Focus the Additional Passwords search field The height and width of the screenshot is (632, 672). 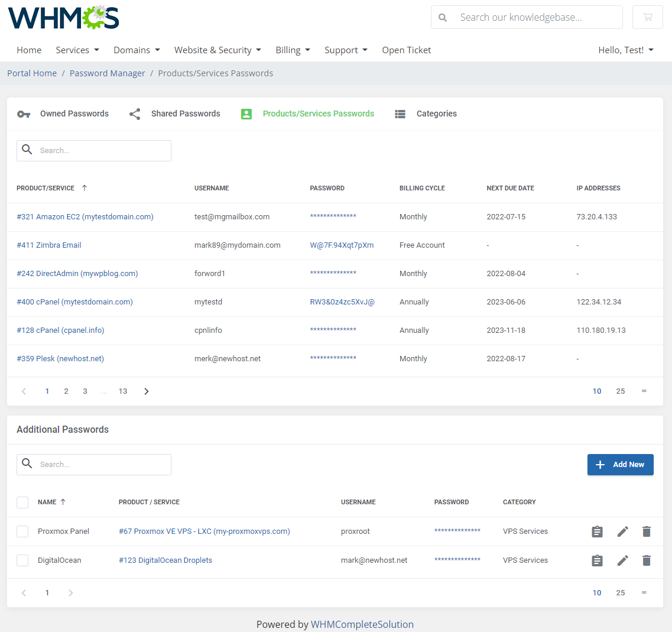pyautogui.click(x=94, y=464)
